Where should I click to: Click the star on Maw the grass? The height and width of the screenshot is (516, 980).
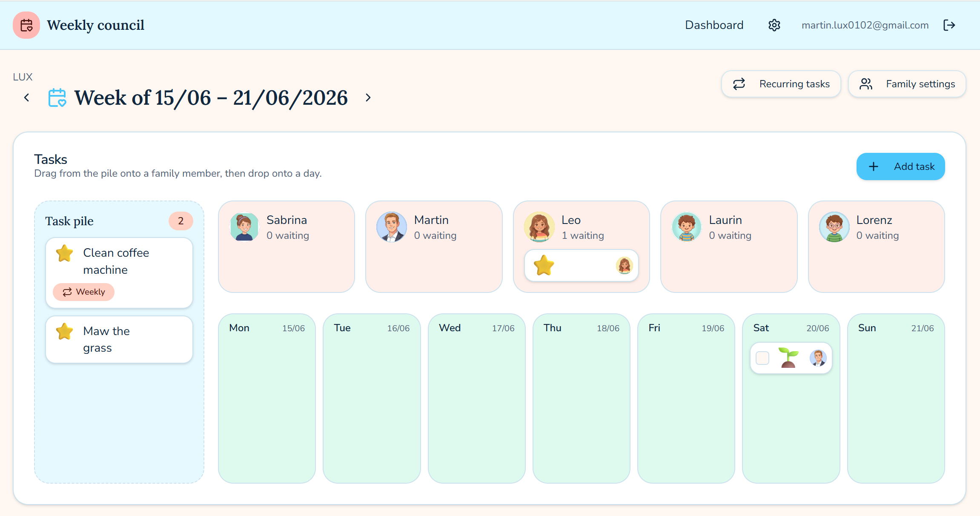[64, 332]
